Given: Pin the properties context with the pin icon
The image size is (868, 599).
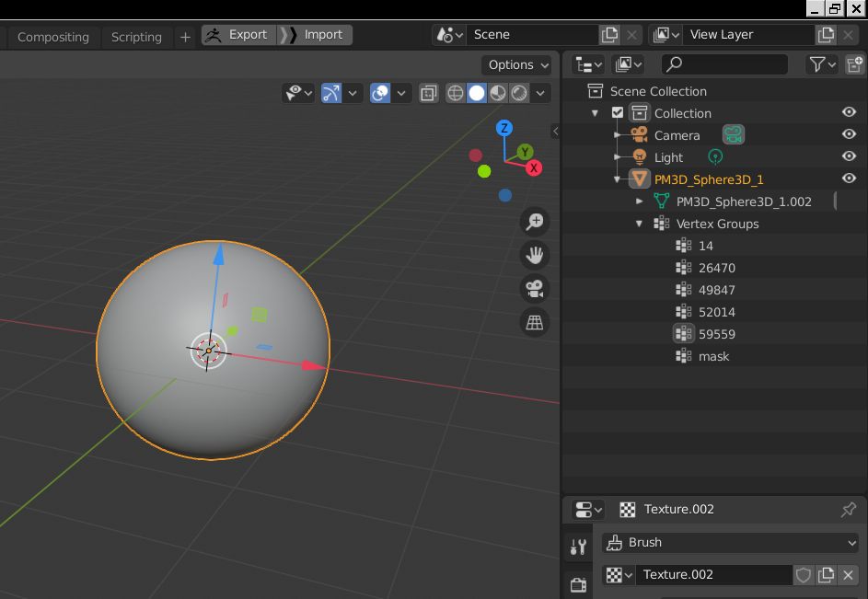Looking at the screenshot, I should 848,510.
